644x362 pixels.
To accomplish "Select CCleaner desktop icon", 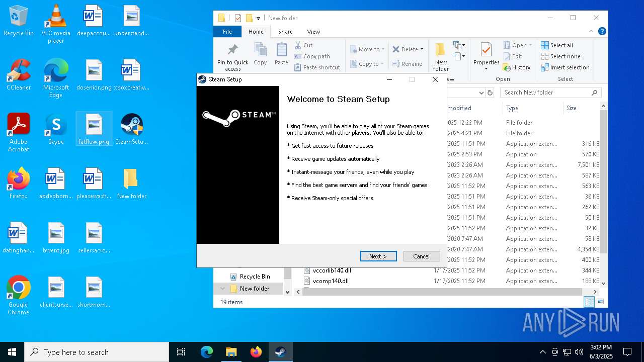I will (x=19, y=75).
